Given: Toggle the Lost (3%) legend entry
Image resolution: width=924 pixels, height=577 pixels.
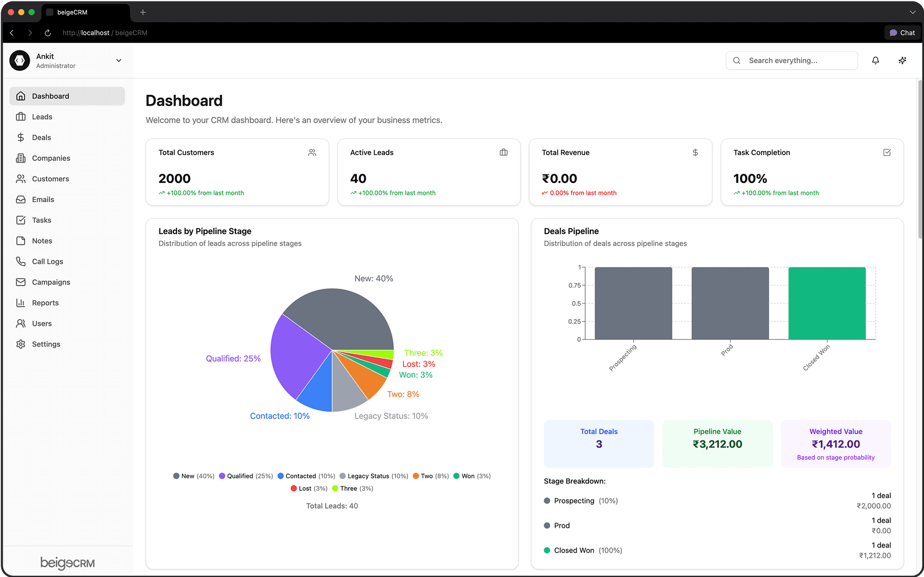Looking at the screenshot, I should (309, 488).
